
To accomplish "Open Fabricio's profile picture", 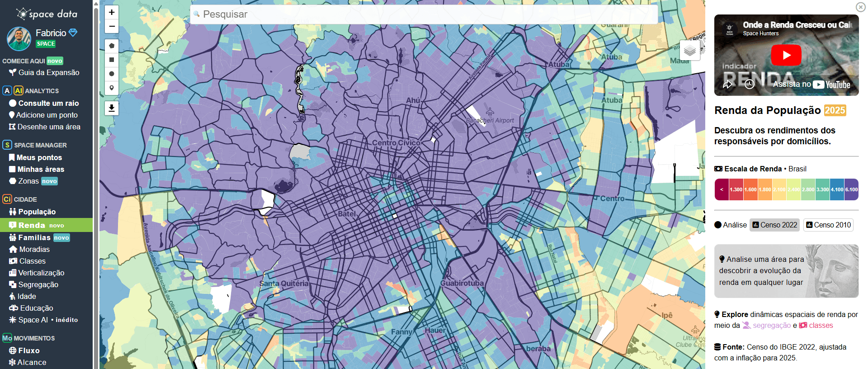I will (19, 38).
